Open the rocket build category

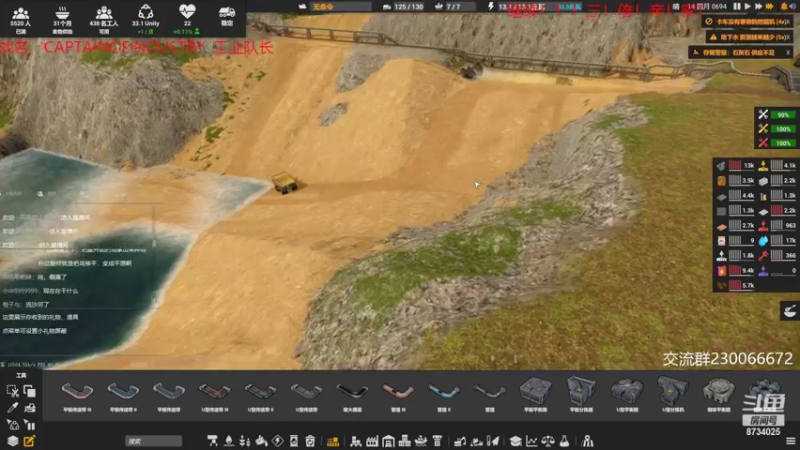point(493,441)
